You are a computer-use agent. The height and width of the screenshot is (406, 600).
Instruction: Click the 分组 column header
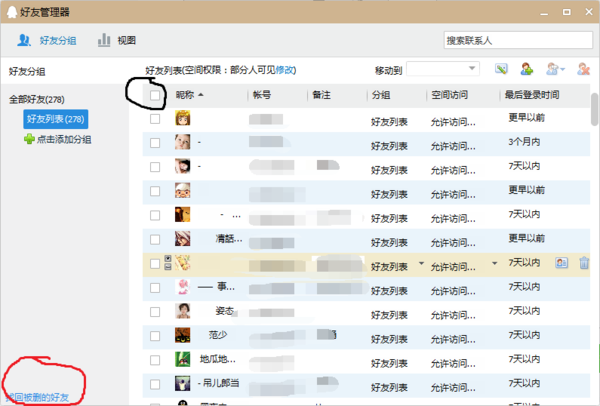click(381, 95)
